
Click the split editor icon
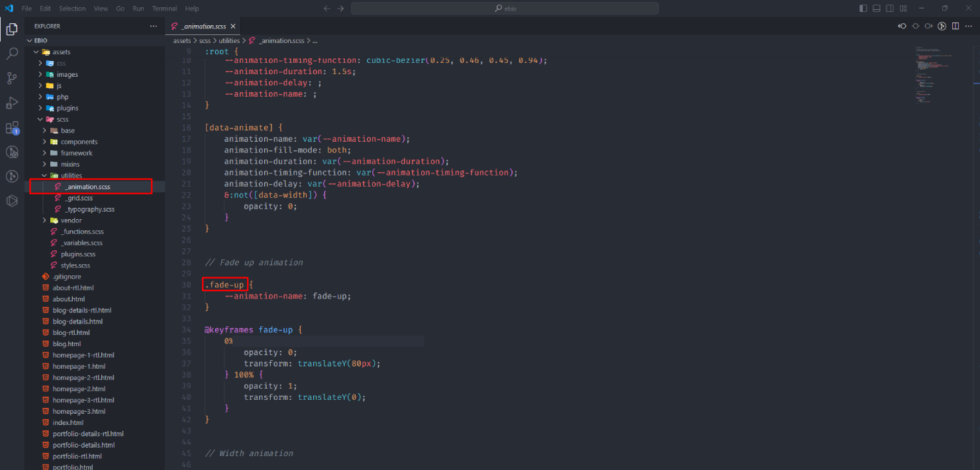[955, 26]
